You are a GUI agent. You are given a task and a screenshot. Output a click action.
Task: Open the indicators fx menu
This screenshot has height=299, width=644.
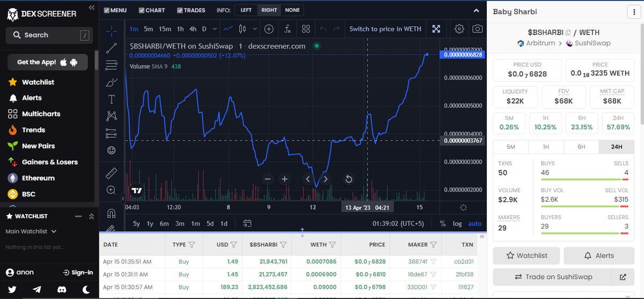[x=288, y=29]
